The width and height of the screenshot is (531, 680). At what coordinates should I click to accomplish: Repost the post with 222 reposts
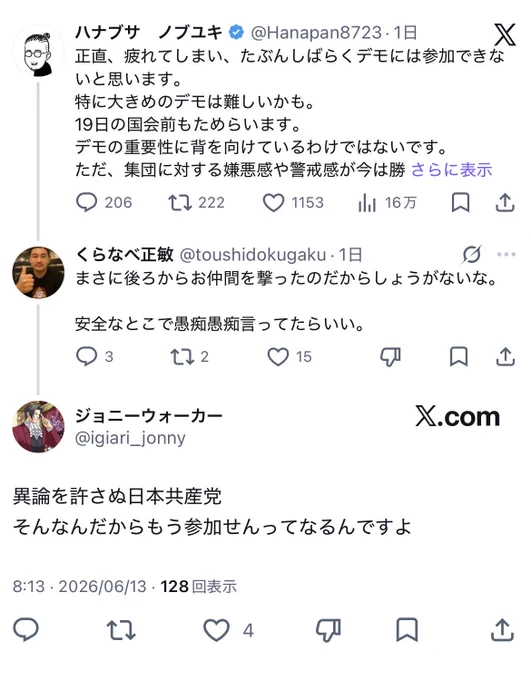click(180, 203)
